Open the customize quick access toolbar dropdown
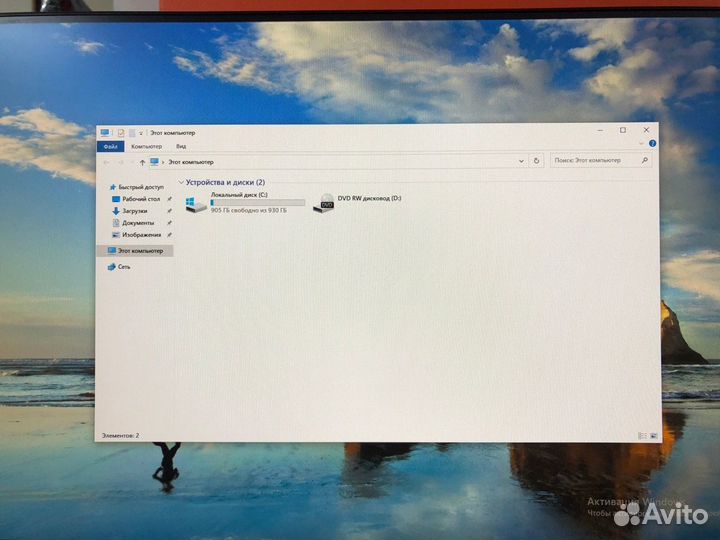Viewport: 720px width, 540px height. (141, 133)
